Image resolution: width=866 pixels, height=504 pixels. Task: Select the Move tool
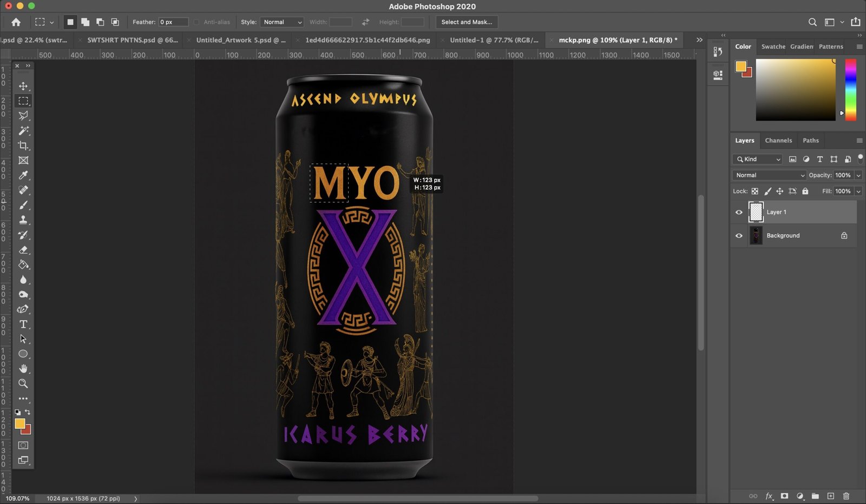click(23, 87)
